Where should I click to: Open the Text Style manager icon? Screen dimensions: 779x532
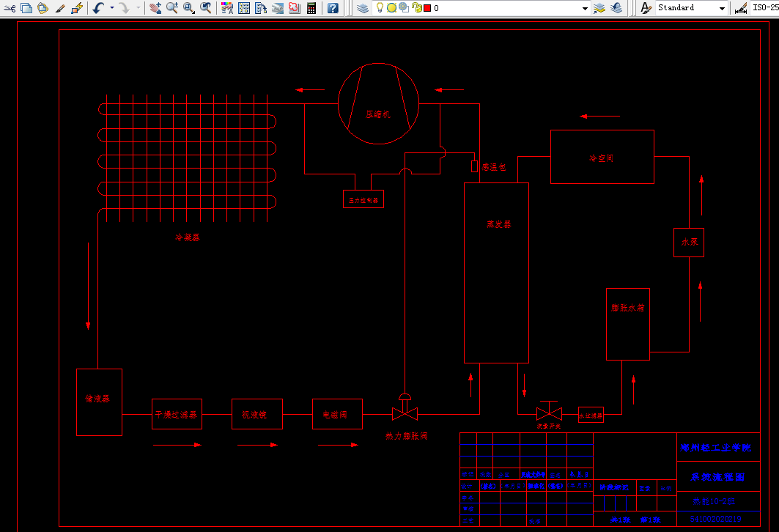tap(646, 8)
